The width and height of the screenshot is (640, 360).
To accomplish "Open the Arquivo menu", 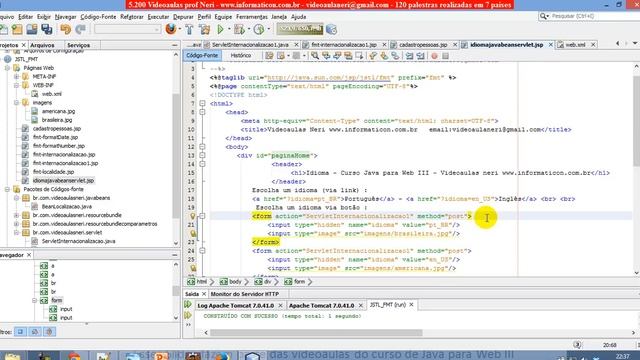I will [x=6, y=17].
